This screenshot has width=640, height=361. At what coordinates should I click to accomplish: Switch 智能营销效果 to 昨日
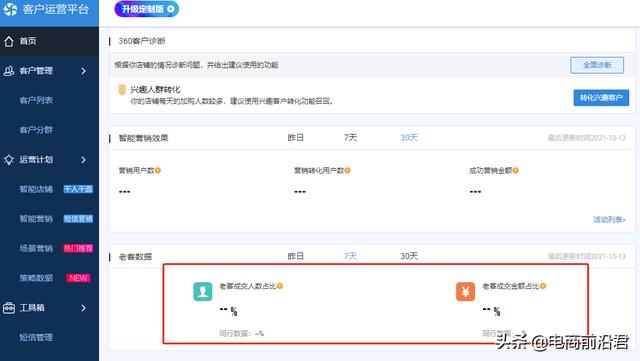point(296,138)
